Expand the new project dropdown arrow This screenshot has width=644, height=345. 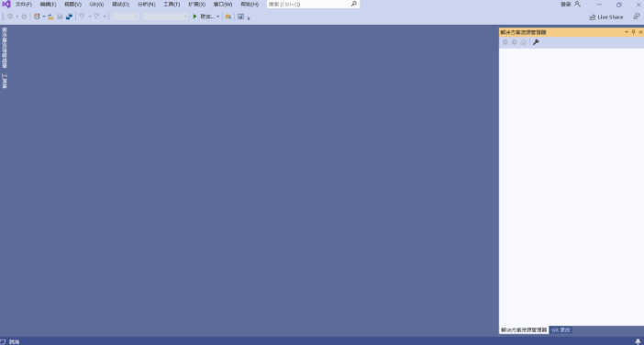click(44, 17)
